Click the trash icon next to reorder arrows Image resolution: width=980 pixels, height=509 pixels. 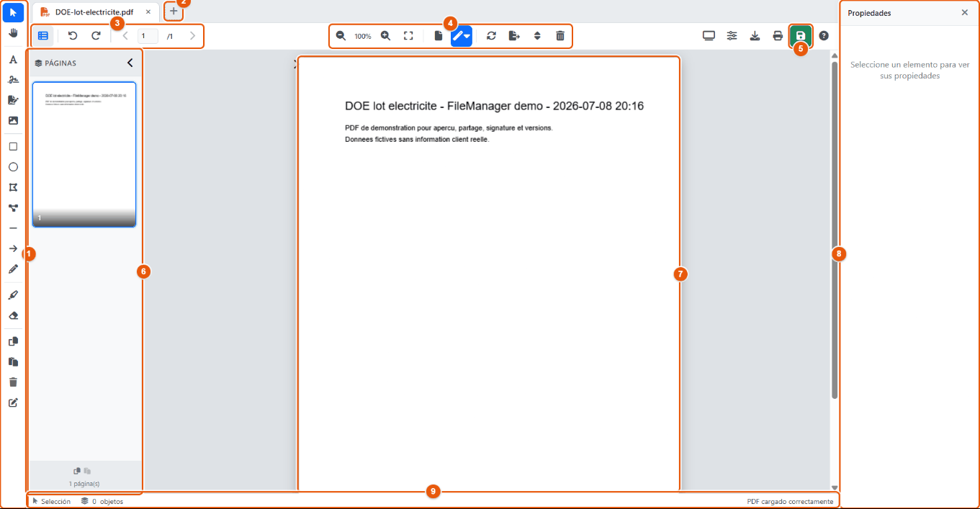(x=560, y=35)
